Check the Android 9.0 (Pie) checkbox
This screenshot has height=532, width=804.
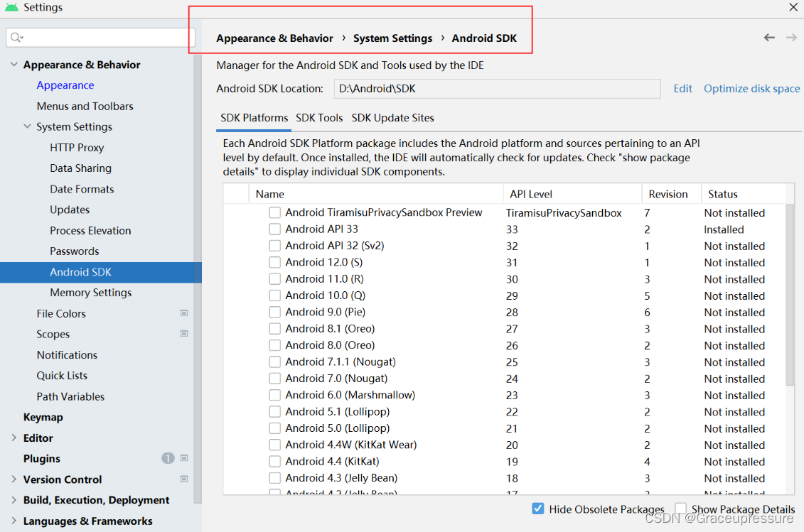click(x=275, y=312)
